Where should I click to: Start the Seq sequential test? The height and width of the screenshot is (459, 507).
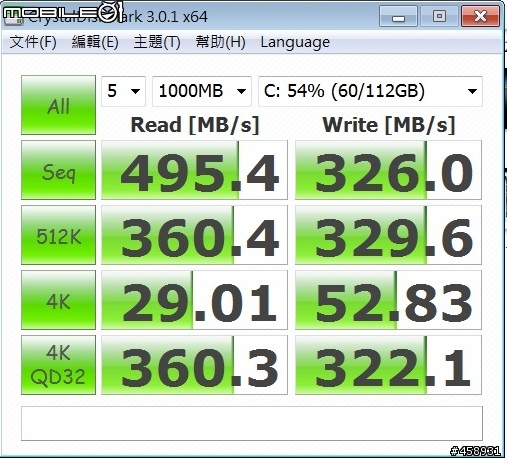pos(58,170)
